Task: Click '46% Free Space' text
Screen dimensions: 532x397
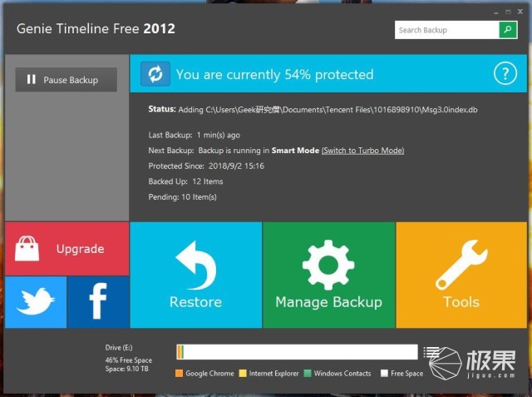Action: click(x=129, y=360)
